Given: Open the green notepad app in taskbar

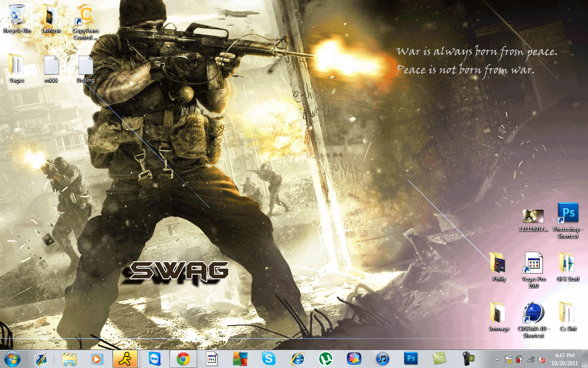Looking at the screenshot, I should click(439, 359).
